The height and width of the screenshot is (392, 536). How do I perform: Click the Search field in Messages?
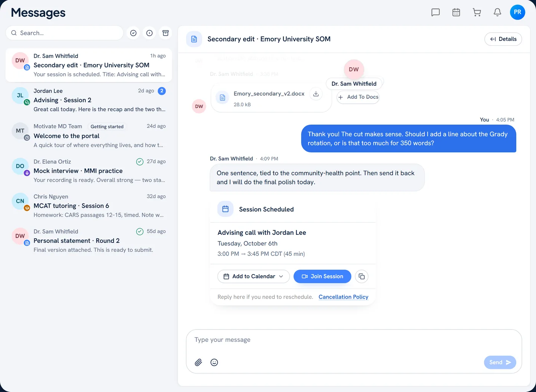click(x=64, y=33)
